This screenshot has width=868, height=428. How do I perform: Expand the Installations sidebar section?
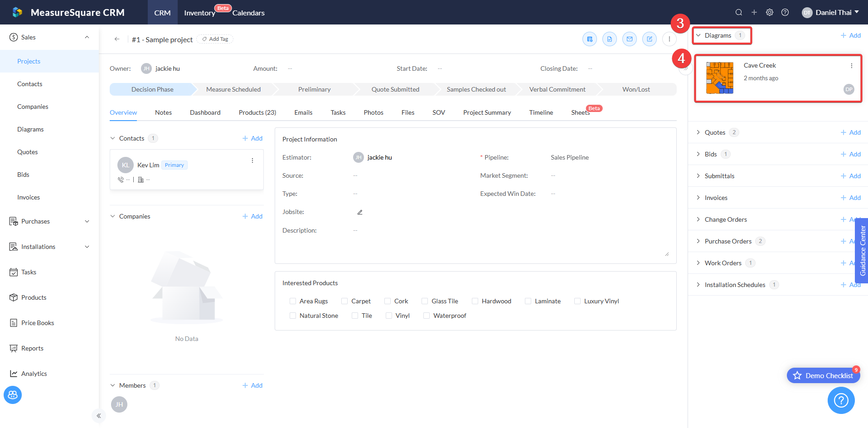coord(87,247)
